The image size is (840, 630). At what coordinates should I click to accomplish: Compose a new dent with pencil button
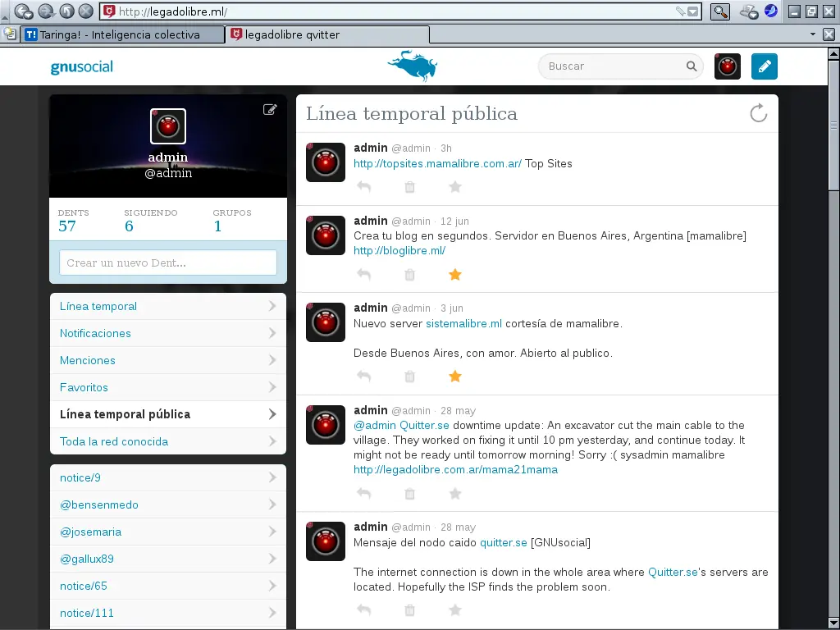click(x=765, y=66)
